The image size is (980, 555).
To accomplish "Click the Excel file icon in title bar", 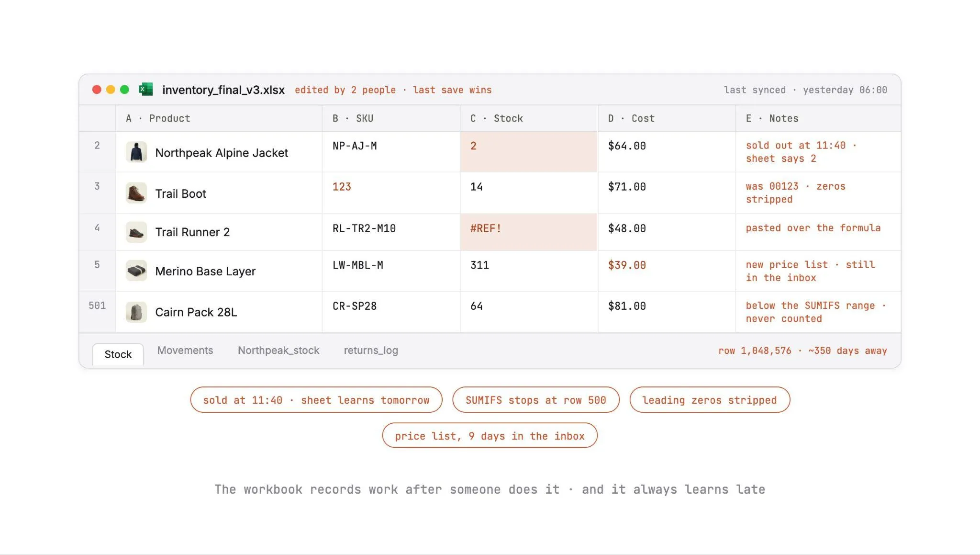I will (x=145, y=90).
